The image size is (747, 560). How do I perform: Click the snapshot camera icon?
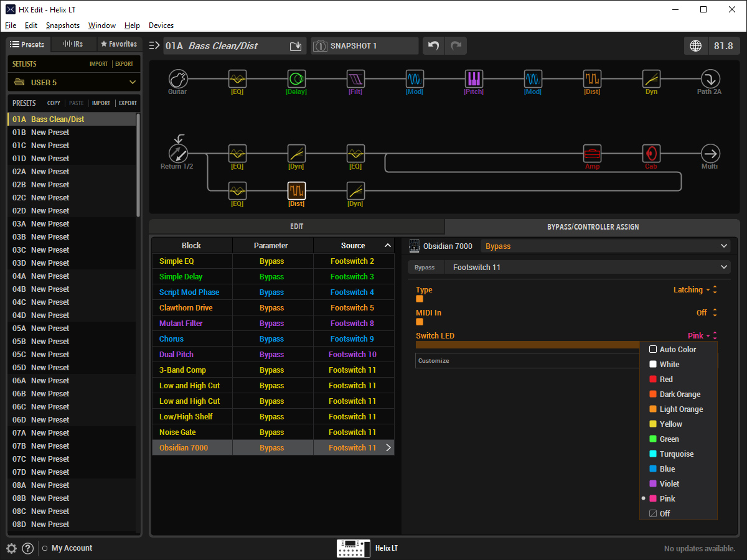tap(320, 46)
